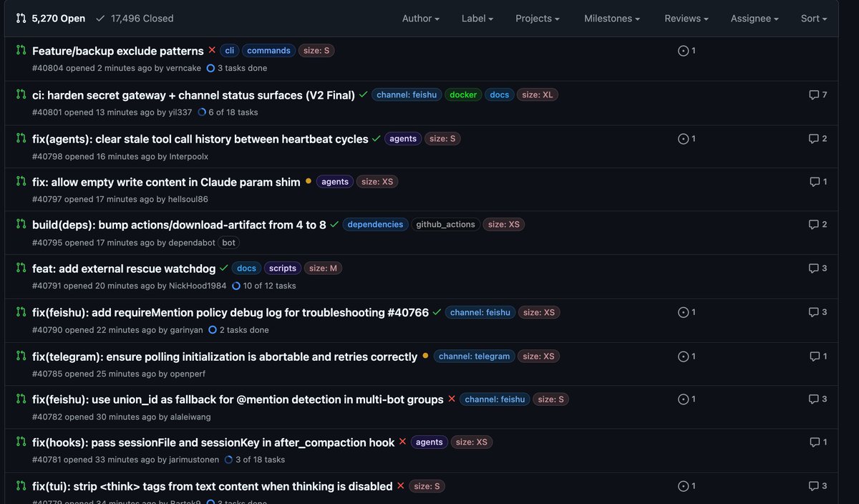Screen dimensions: 859x504
Task: Open the Label filter dropdown
Action: [477, 19]
